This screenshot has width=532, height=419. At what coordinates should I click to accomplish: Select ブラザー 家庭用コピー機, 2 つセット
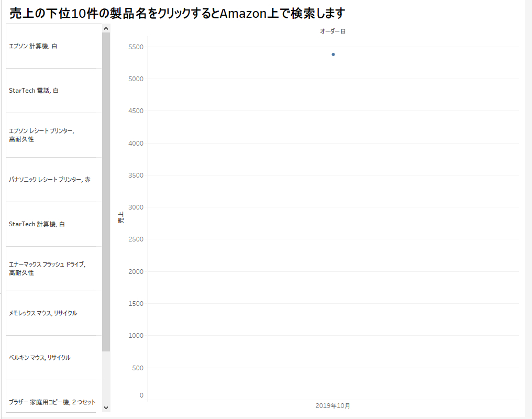(x=52, y=402)
